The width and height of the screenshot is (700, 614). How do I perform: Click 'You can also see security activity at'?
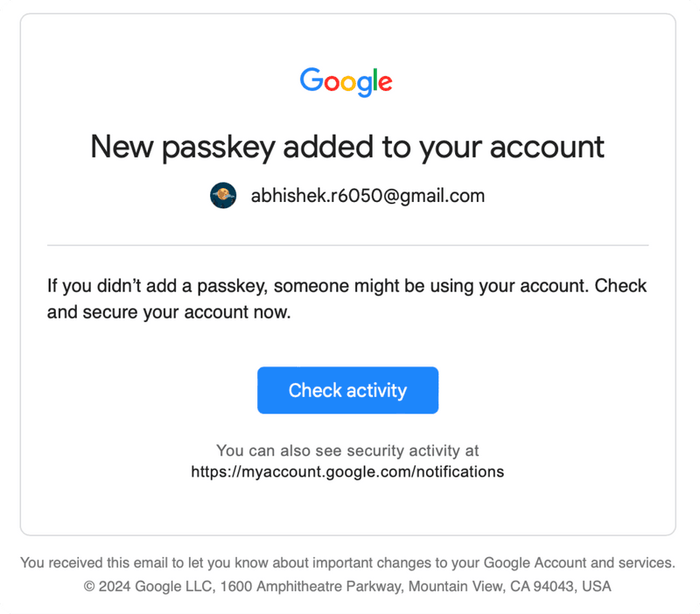tap(347, 450)
